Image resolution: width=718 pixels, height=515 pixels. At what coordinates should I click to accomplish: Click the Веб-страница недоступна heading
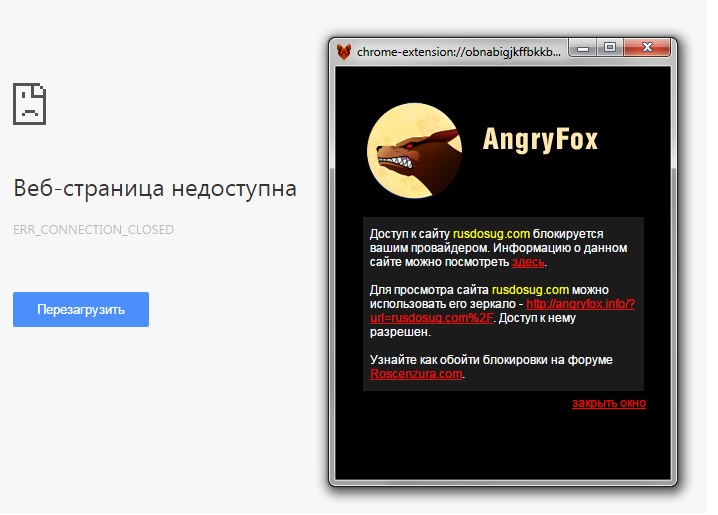[x=155, y=189]
